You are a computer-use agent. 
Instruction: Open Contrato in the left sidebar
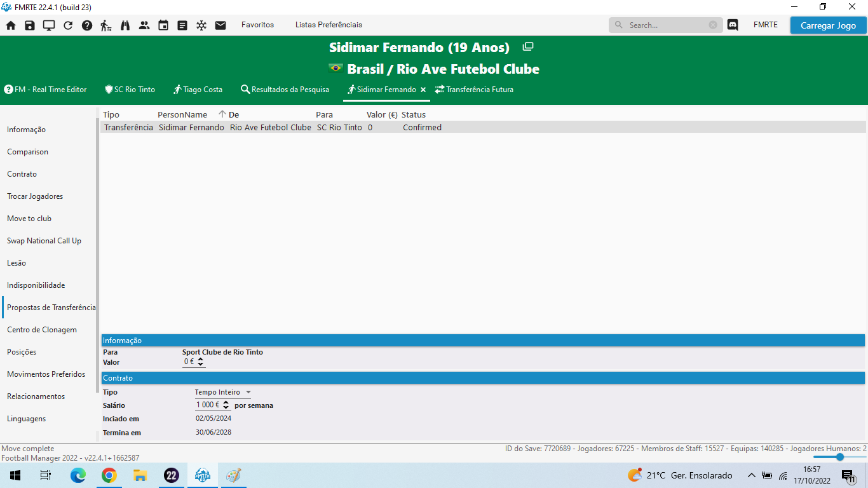pos(22,174)
